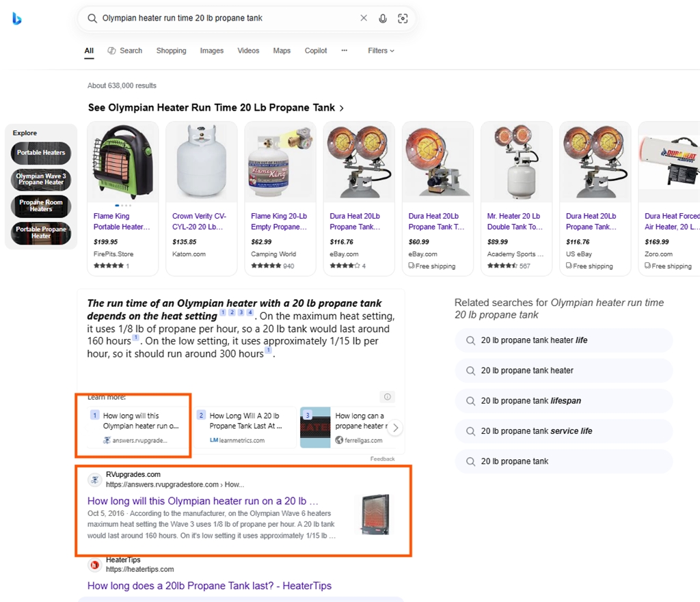This screenshot has height=602, width=700.
Task: Expand the Filters dropdown
Action: (381, 51)
